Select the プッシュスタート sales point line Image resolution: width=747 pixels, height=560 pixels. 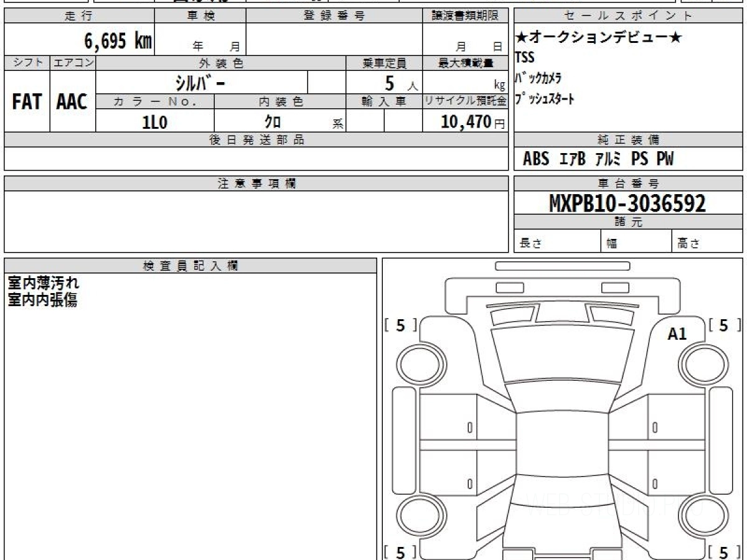[545, 98]
